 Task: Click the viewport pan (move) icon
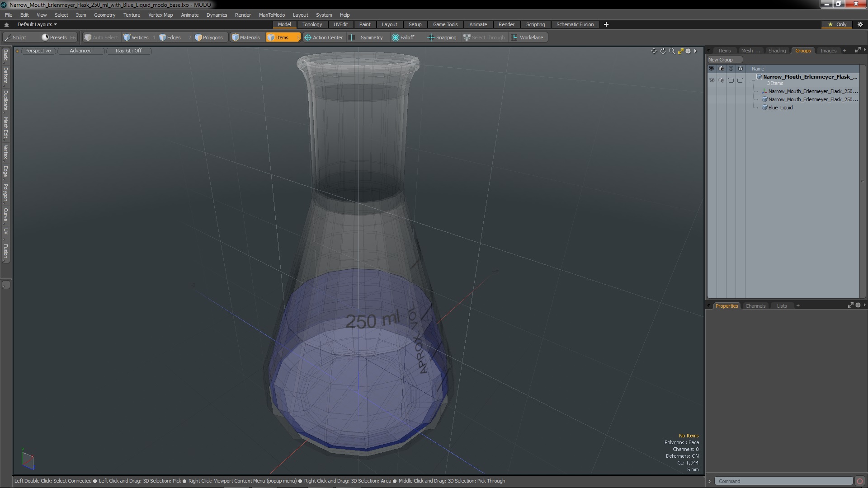pyautogui.click(x=654, y=51)
